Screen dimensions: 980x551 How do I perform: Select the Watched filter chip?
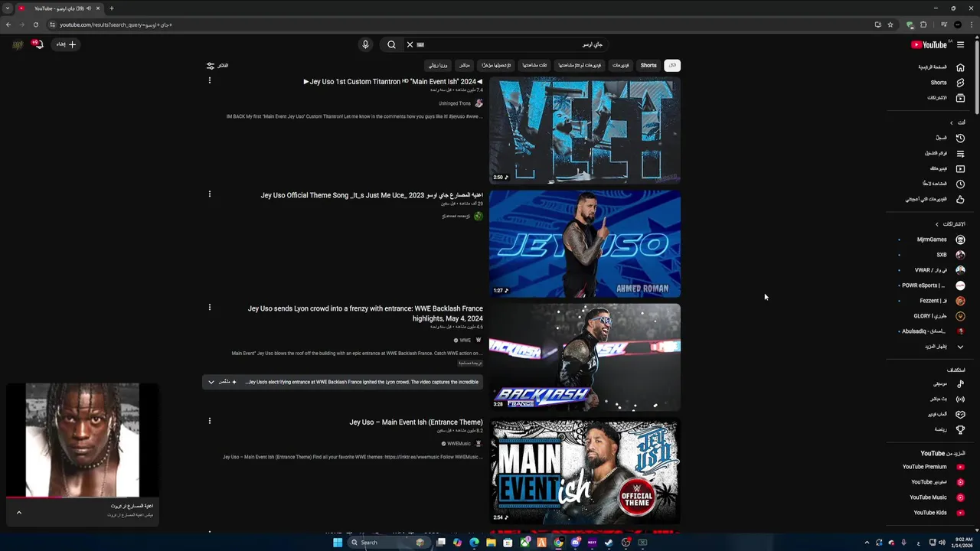pos(534,65)
